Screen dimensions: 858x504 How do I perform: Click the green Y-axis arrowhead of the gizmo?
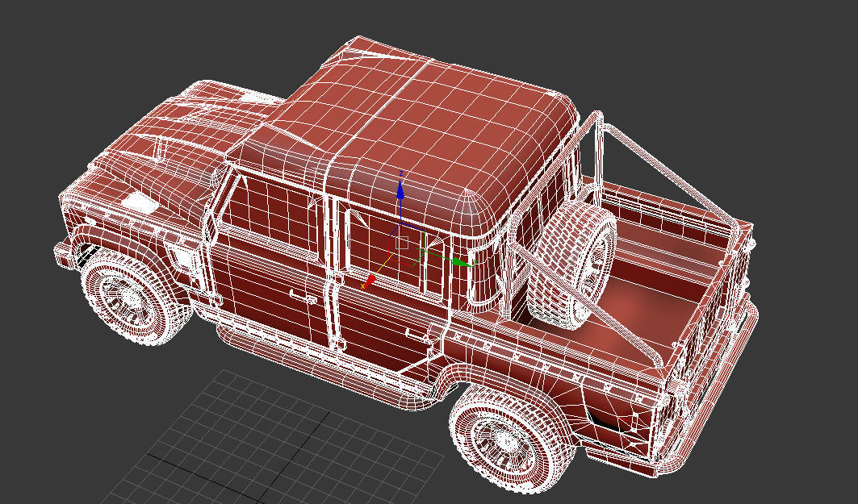[462, 262]
